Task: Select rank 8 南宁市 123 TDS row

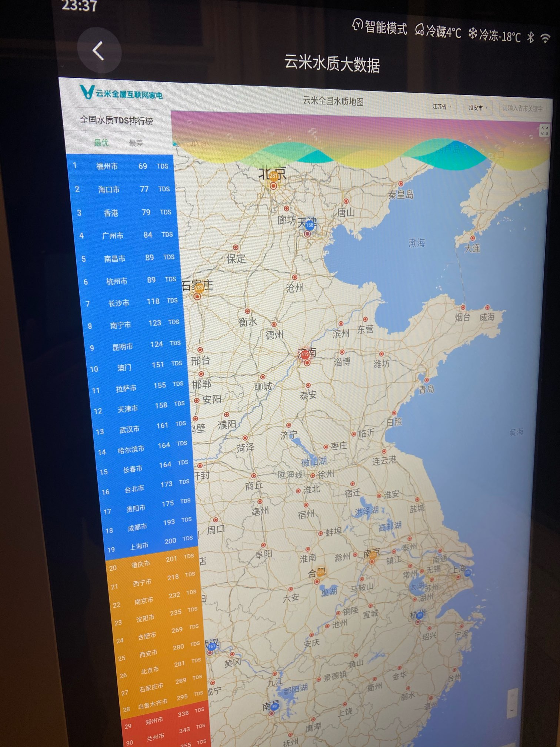Action: (134, 324)
